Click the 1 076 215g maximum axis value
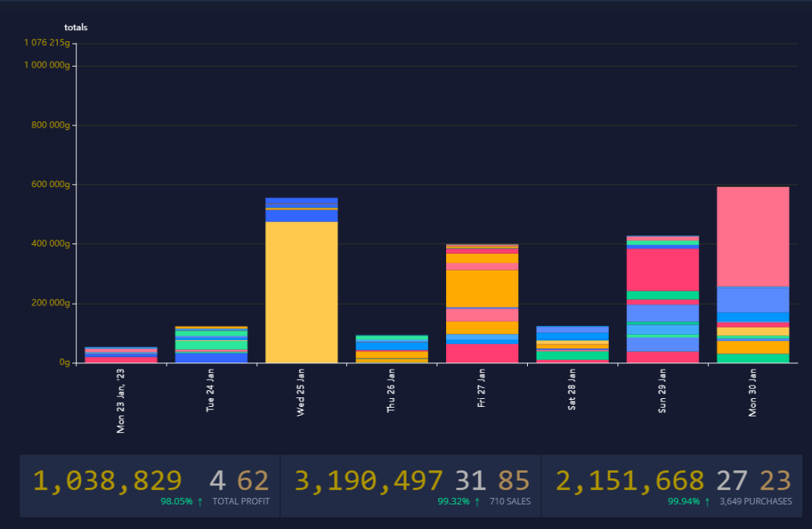The image size is (812, 529). pyautogui.click(x=47, y=43)
